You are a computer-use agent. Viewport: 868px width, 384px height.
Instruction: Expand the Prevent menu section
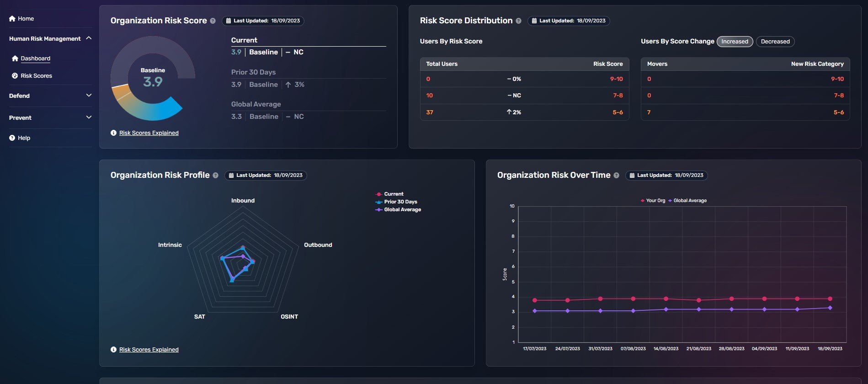click(89, 117)
